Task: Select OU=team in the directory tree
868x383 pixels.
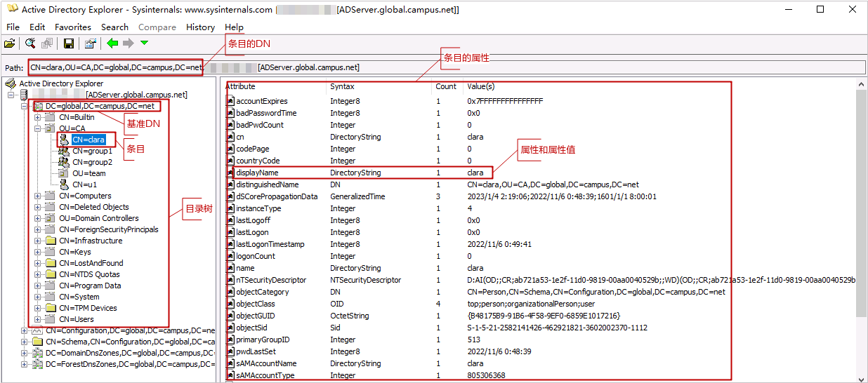Action: 88,173
